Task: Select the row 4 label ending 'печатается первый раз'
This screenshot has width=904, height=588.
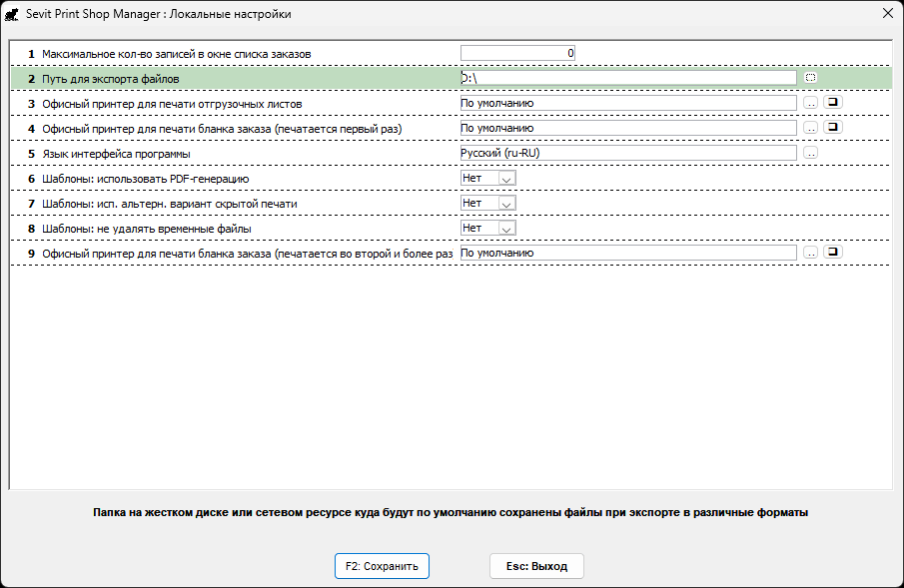Action: pyautogui.click(x=222, y=129)
